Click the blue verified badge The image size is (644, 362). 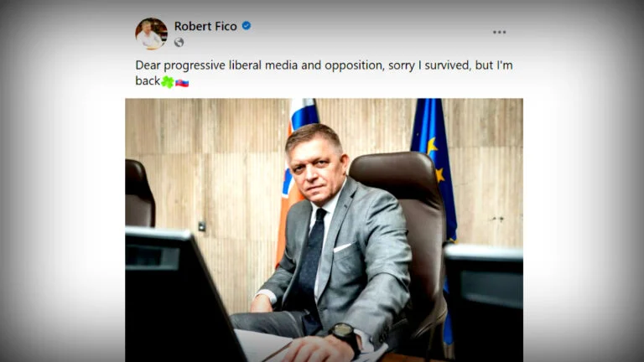pos(246,26)
